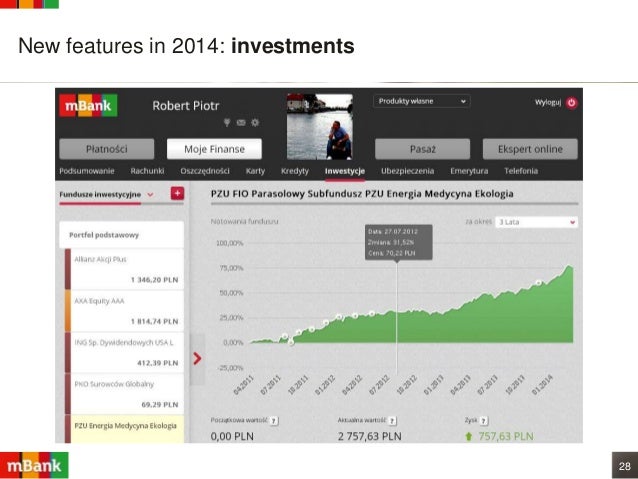Click help icon next to Zysk
Image resolution: width=638 pixels, height=479 pixels.
click(x=484, y=421)
